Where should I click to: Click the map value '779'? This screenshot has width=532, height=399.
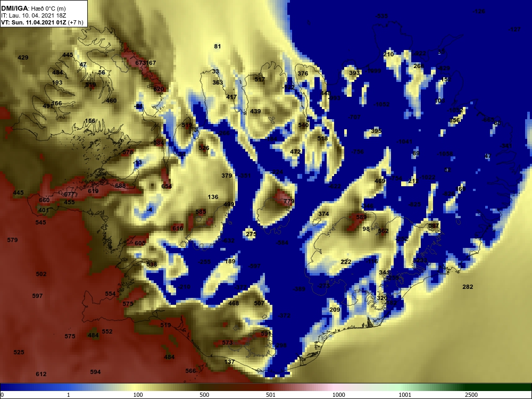289,202
